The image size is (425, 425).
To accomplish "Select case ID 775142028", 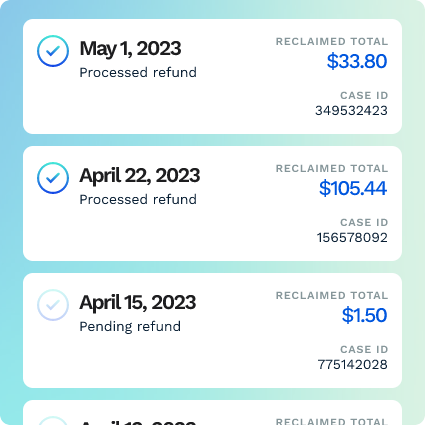I will pos(352,365).
